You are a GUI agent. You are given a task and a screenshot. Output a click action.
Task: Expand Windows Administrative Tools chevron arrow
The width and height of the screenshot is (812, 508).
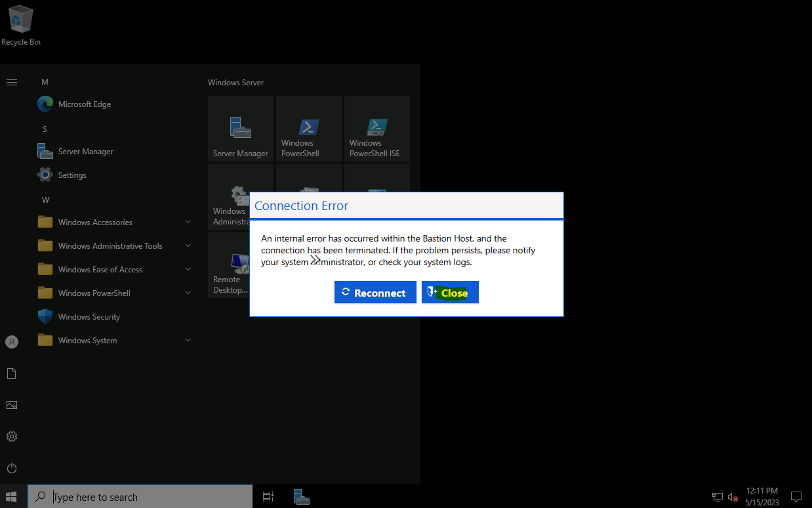point(188,245)
